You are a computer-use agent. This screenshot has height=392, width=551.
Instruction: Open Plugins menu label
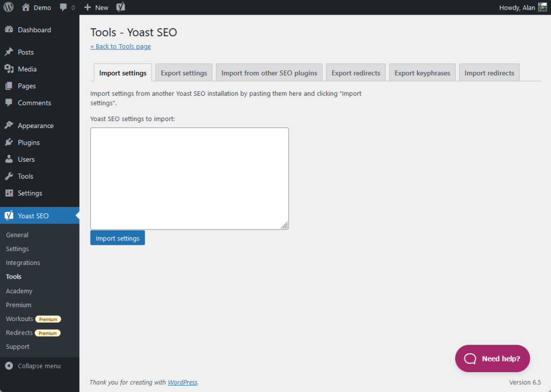29,142
